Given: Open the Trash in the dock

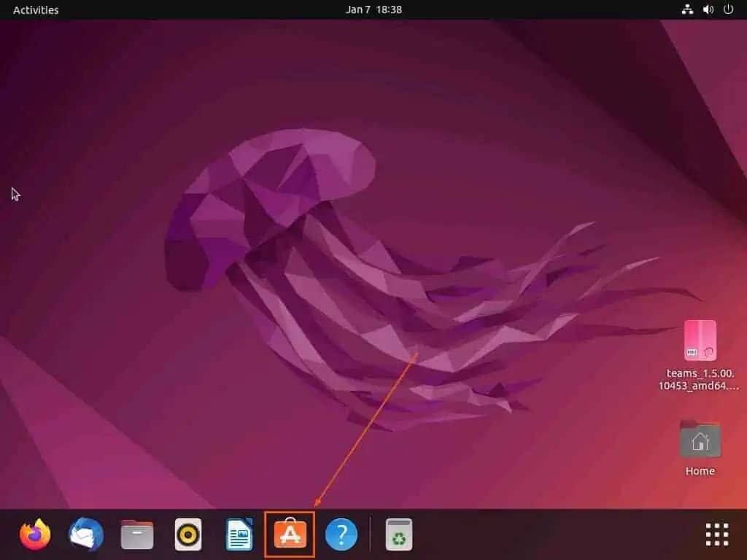Looking at the screenshot, I should (x=399, y=535).
